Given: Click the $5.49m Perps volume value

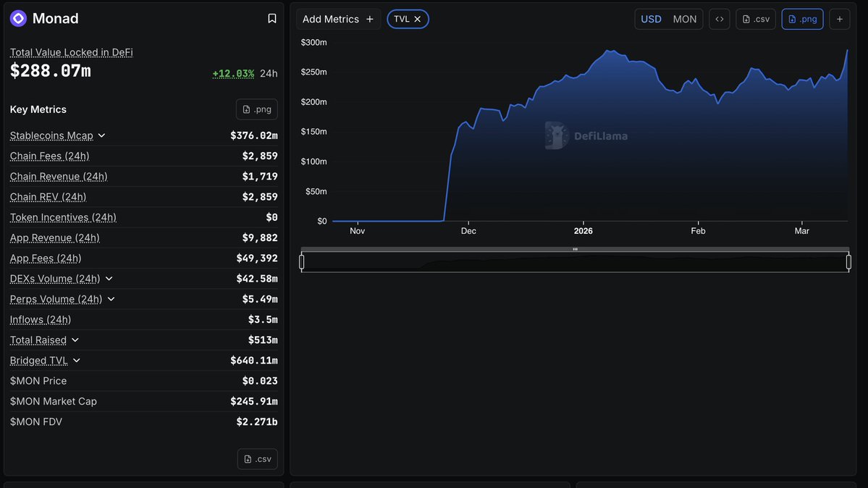Looking at the screenshot, I should pyautogui.click(x=260, y=298).
